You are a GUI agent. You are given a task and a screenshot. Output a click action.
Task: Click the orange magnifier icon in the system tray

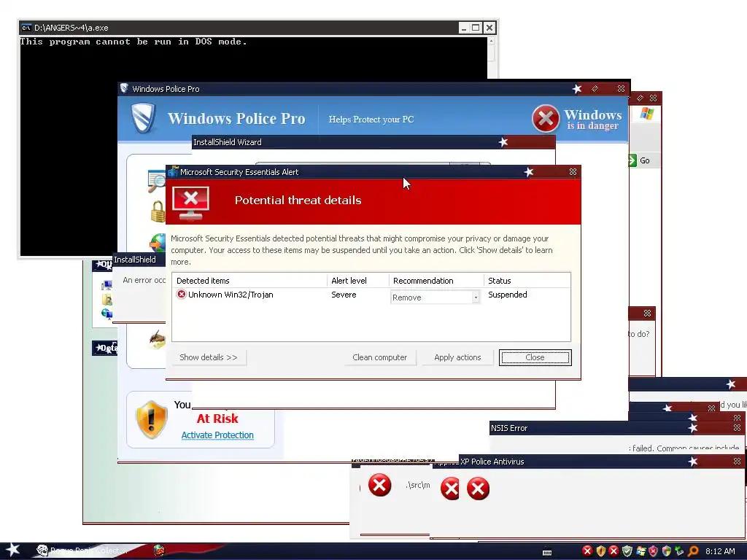point(693,551)
